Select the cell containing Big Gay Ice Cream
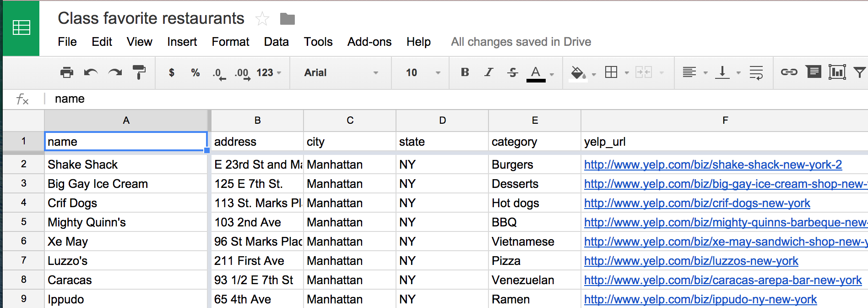Screen dimensions: 868x308 126,184
